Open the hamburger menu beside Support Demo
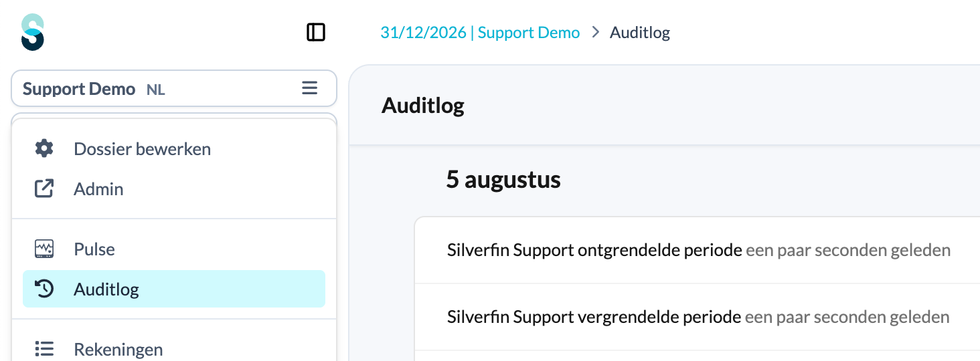980x361 pixels. [309, 88]
